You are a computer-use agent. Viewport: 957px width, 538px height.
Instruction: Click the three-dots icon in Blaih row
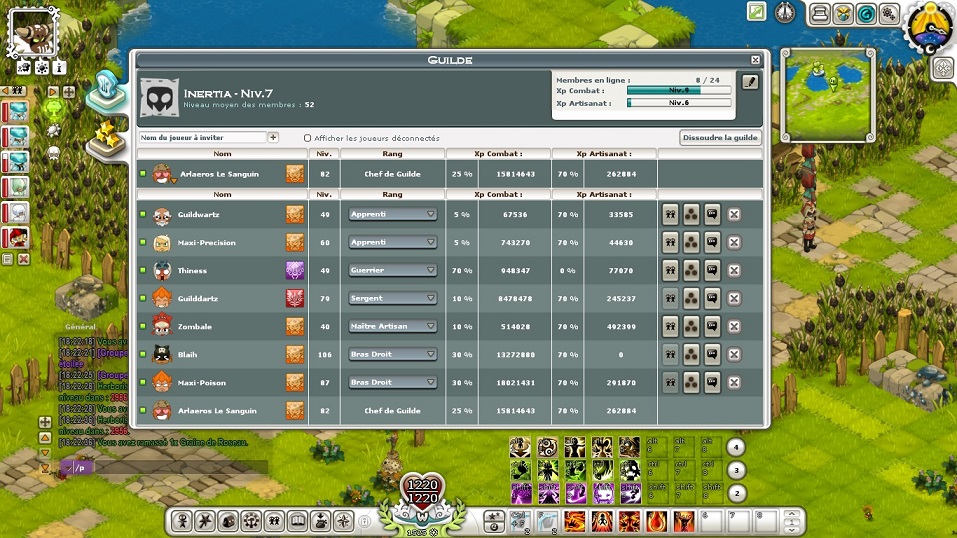(x=691, y=354)
